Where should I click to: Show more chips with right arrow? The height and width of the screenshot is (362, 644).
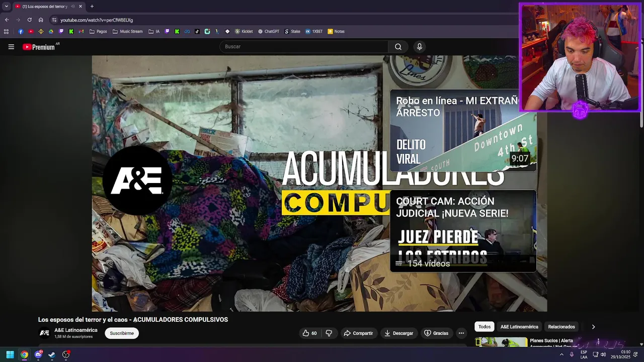tap(593, 327)
